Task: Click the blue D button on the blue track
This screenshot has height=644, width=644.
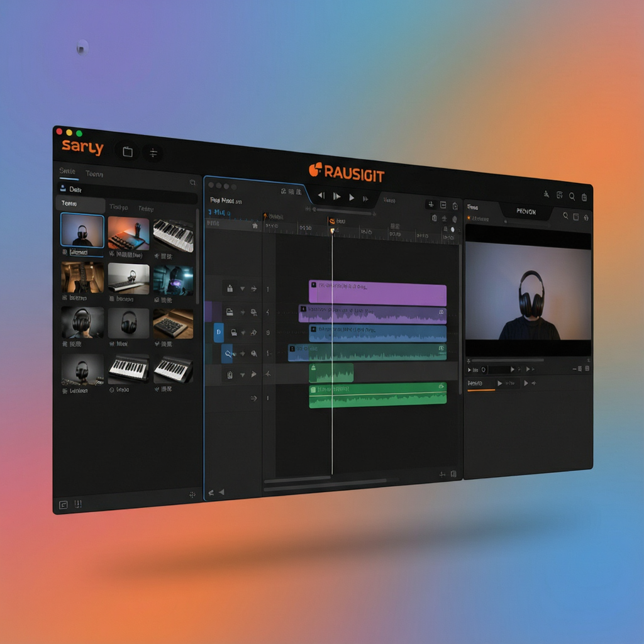Action: [218, 332]
